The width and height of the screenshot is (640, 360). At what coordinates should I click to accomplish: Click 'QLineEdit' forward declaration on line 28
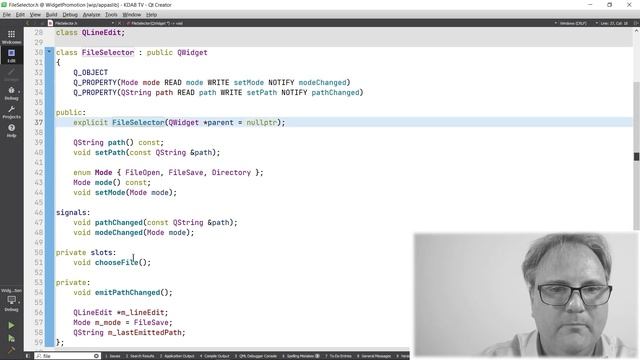[101, 33]
